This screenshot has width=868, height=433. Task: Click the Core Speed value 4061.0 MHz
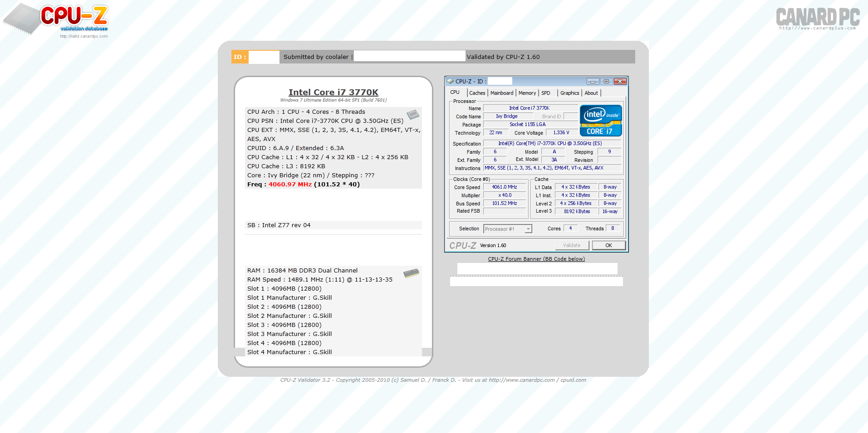coord(505,187)
